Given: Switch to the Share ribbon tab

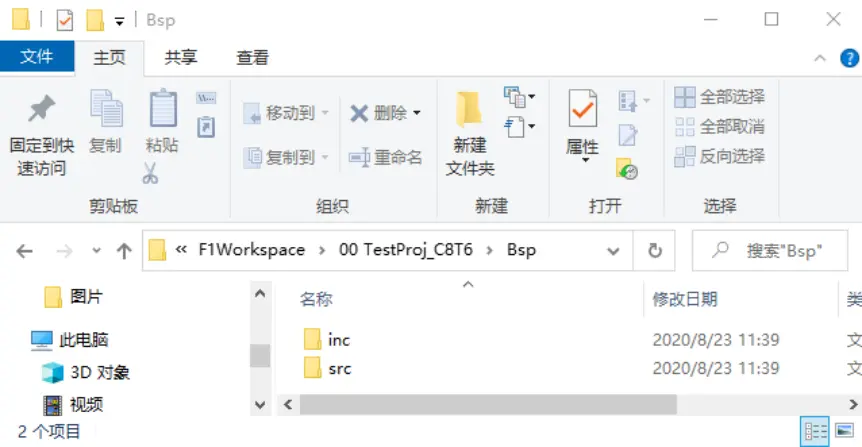Looking at the screenshot, I should [x=181, y=58].
